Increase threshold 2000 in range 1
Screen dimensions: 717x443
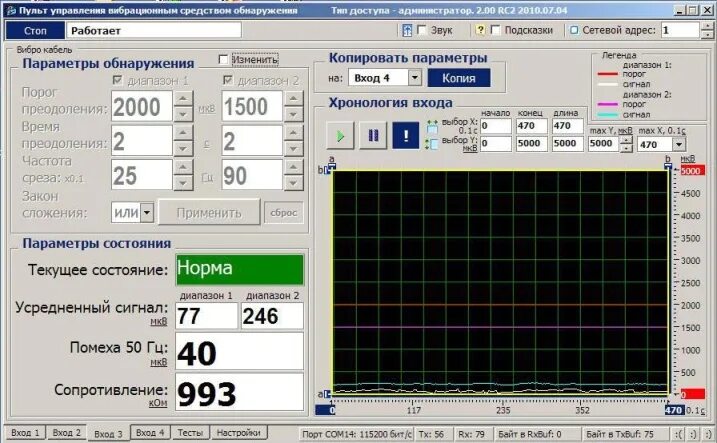183,98
